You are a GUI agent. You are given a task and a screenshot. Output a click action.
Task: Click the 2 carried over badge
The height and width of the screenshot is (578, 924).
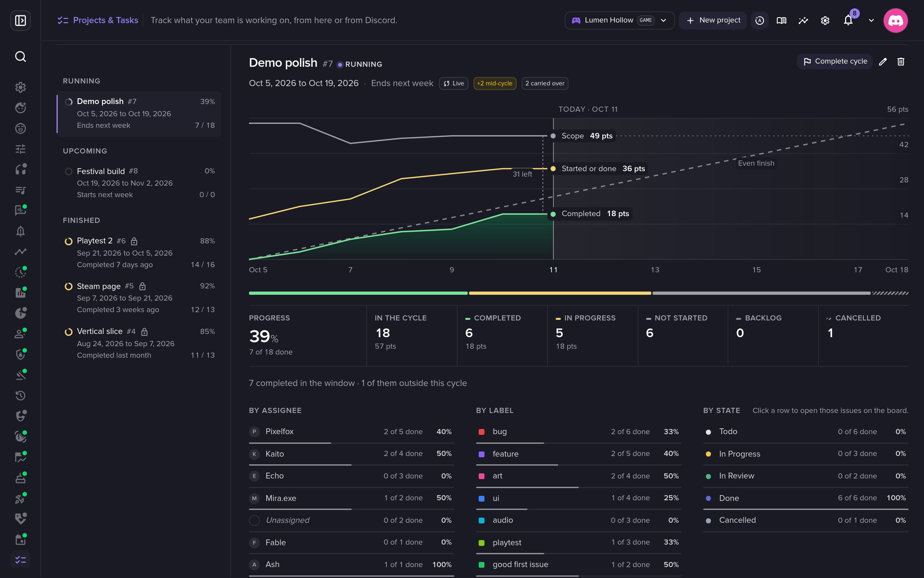click(545, 83)
